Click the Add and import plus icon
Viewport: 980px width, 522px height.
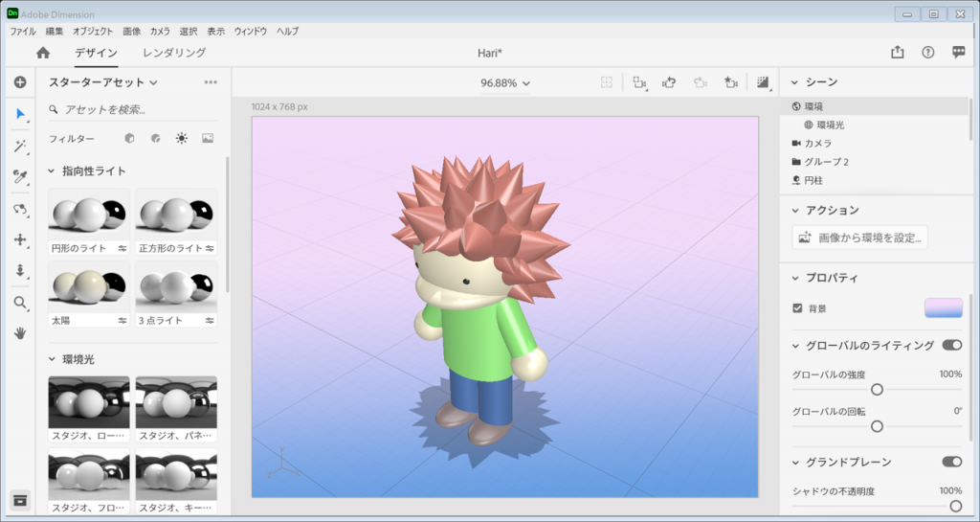(19, 82)
